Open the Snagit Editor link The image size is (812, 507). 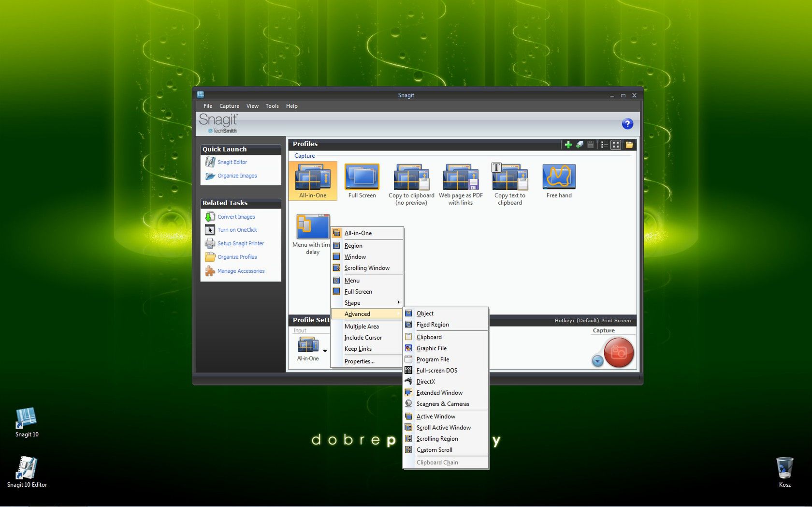232,162
